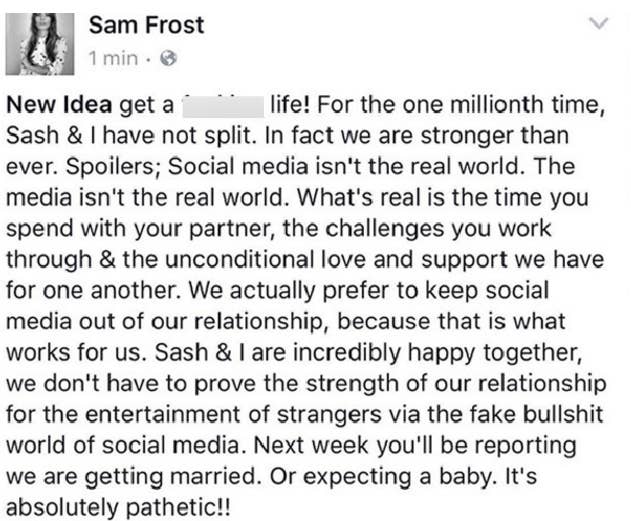The image size is (631, 521).
Task: Click 'prove the strength of our relationship' text
Action: 400,384
